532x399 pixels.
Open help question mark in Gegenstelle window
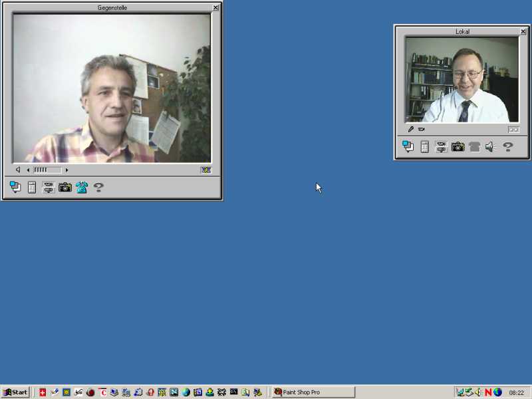click(x=98, y=187)
